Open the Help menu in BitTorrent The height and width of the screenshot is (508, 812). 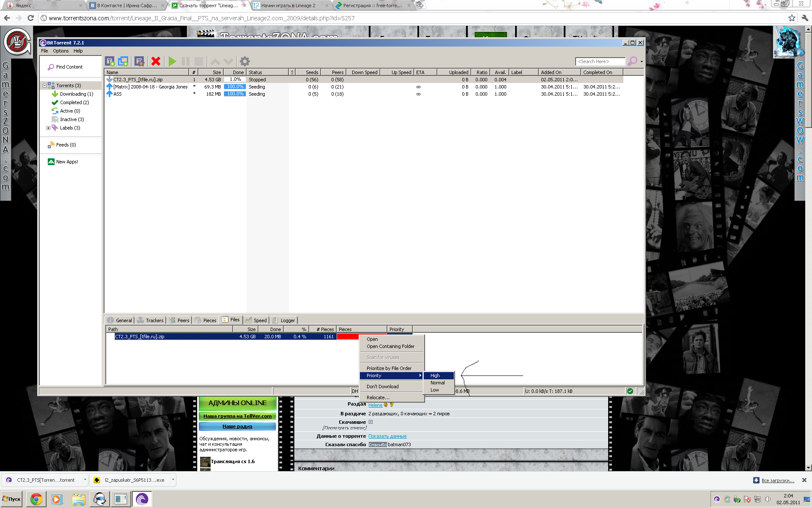coord(78,51)
